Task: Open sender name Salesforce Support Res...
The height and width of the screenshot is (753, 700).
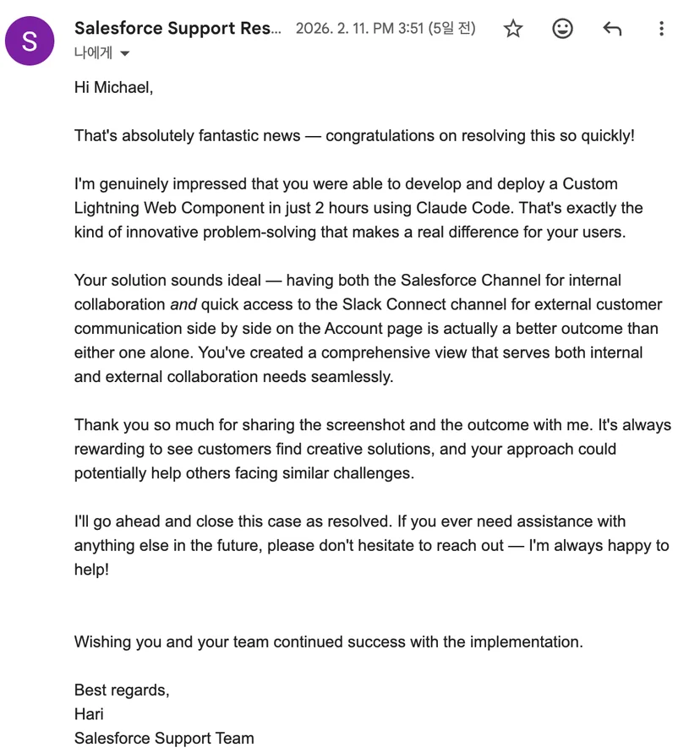Action: pos(178,29)
